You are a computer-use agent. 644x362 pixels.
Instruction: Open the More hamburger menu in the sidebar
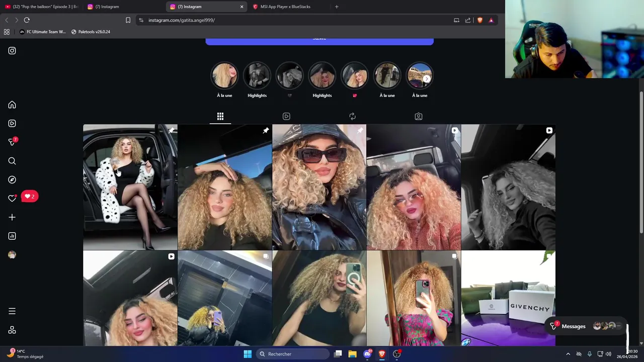12,311
